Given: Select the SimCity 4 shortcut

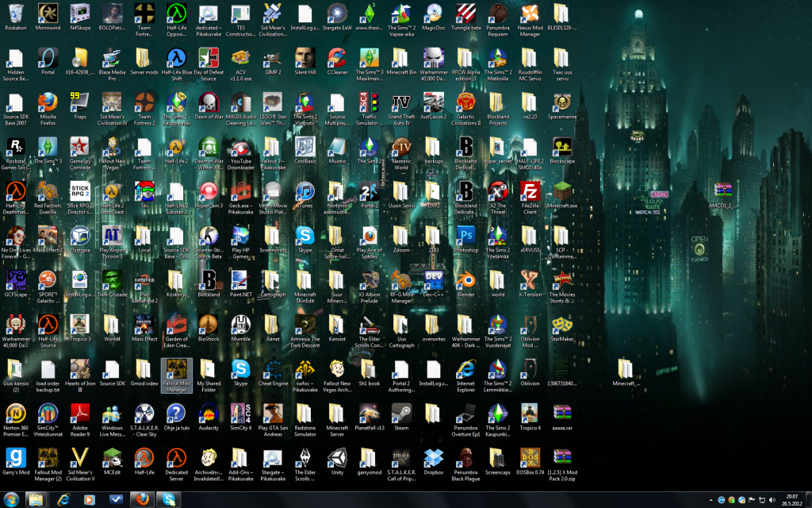Looking at the screenshot, I should [x=240, y=418].
